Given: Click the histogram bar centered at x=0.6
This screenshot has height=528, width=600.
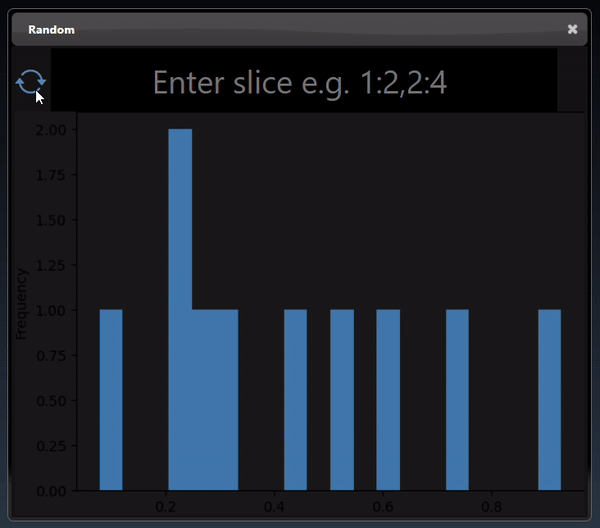Looking at the screenshot, I should [x=388, y=400].
